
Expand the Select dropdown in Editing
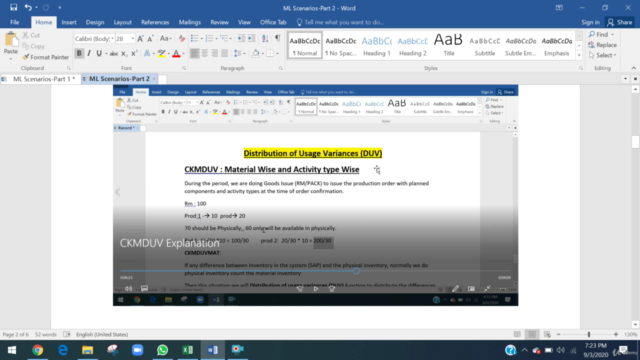(x=602, y=56)
